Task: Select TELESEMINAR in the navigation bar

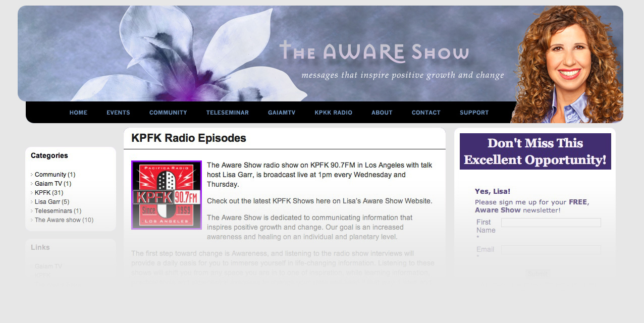Action: pyautogui.click(x=227, y=113)
